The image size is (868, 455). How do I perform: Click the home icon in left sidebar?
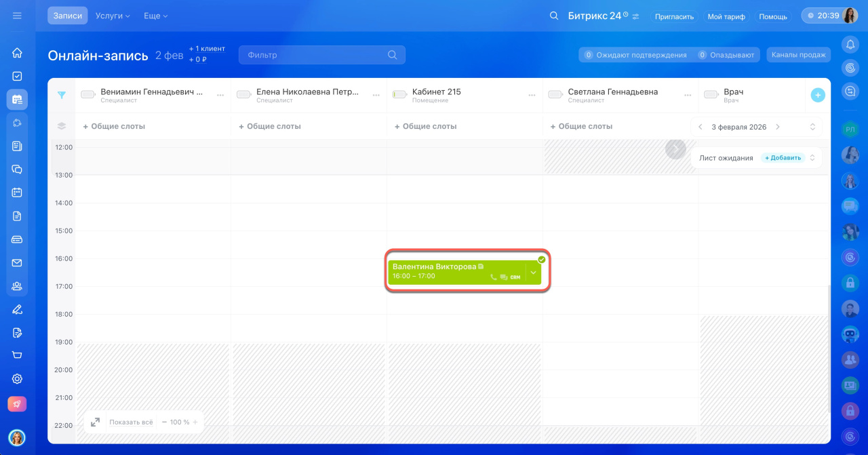tap(17, 53)
